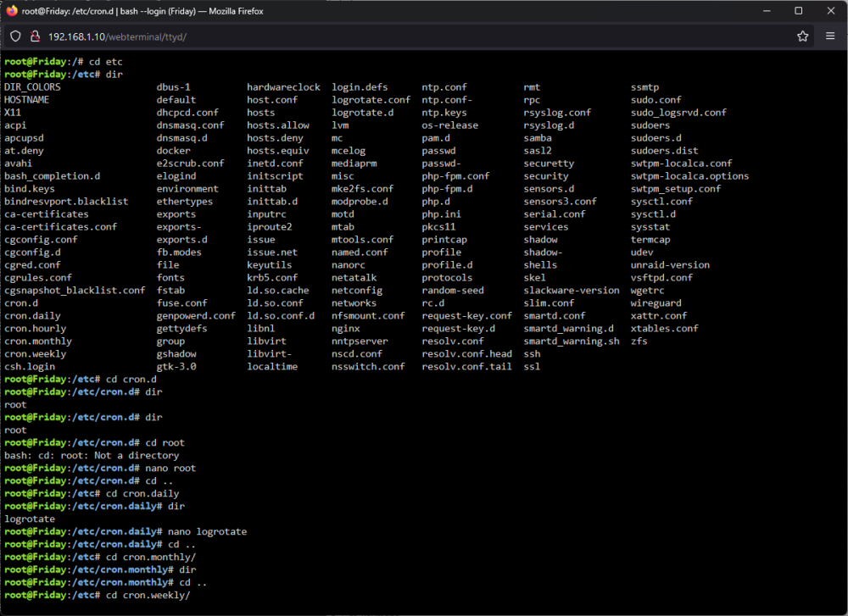Click the 'DIR_COLORS' entry
848x616 pixels.
[32, 87]
